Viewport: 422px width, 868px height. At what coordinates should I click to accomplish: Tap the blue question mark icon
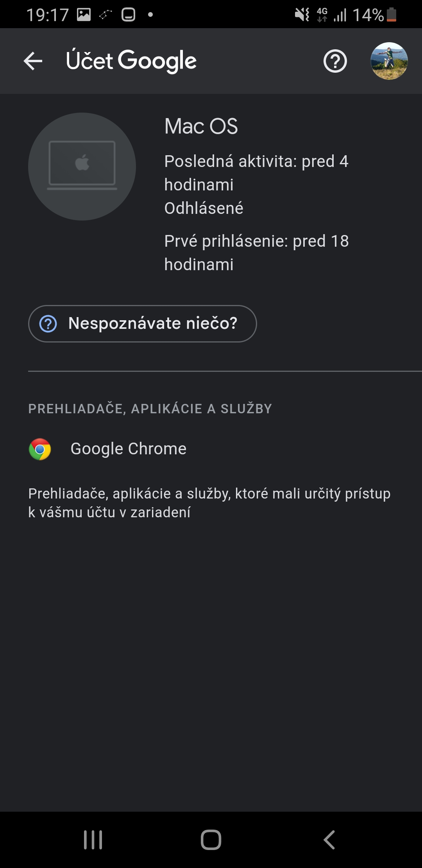(x=48, y=324)
